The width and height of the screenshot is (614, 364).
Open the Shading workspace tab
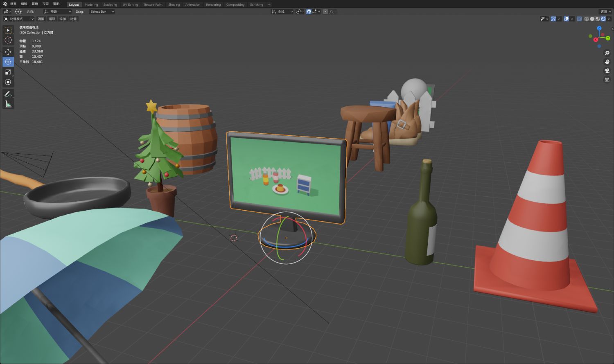point(174,4)
